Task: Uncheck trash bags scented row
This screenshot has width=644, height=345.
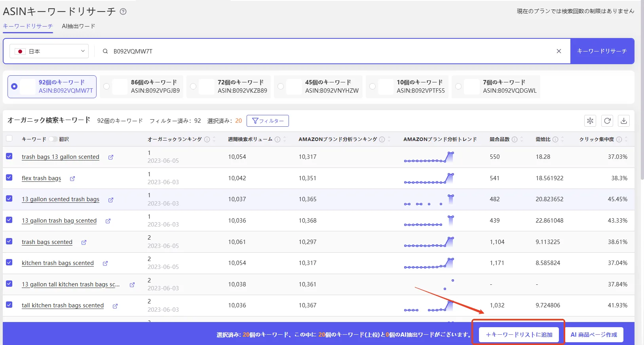Action: tap(9, 241)
